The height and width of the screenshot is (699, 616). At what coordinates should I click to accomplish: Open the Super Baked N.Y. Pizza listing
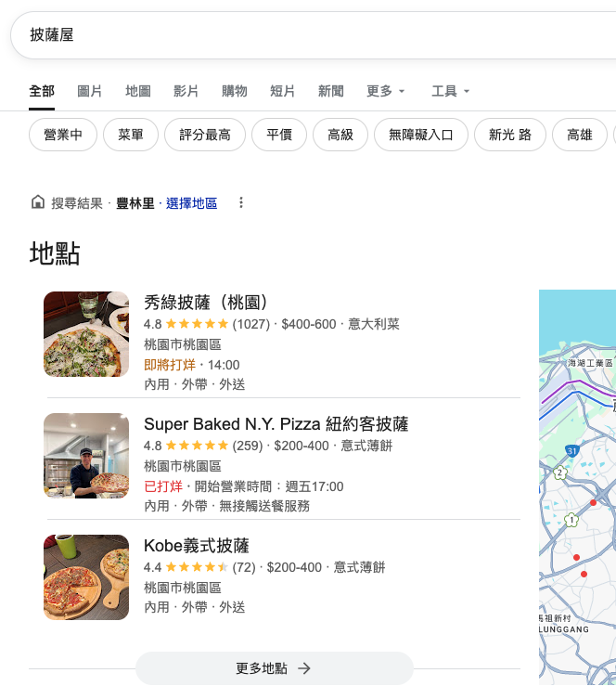276,424
